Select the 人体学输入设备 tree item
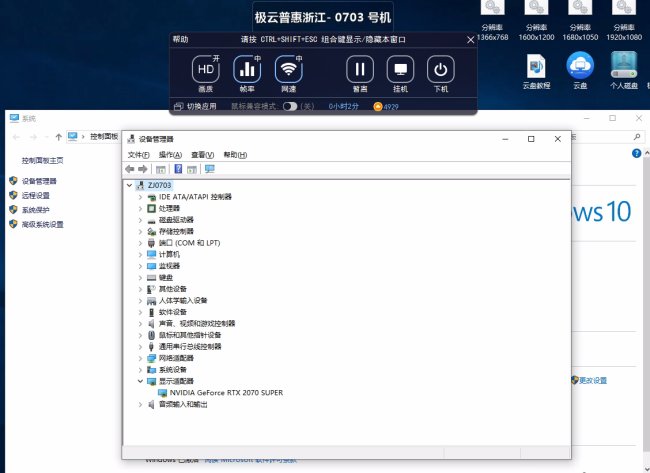This screenshot has width=650, height=473. point(183,301)
